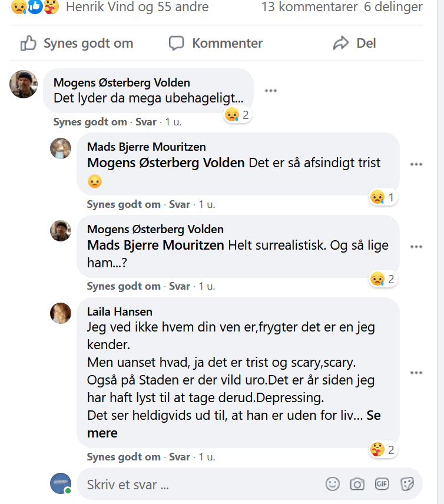Open the 13 kommentarer link
The image size is (444, 504).
(x=309, y=6)
